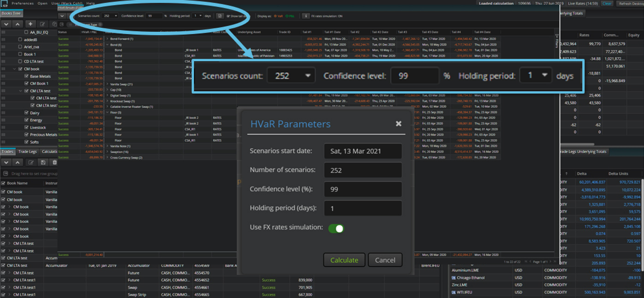The width and height of the screenshot is (644, 298).
Task: Check the Ariel_cva book checkbox
Action: pyautogui.click(x=20, y=47)
